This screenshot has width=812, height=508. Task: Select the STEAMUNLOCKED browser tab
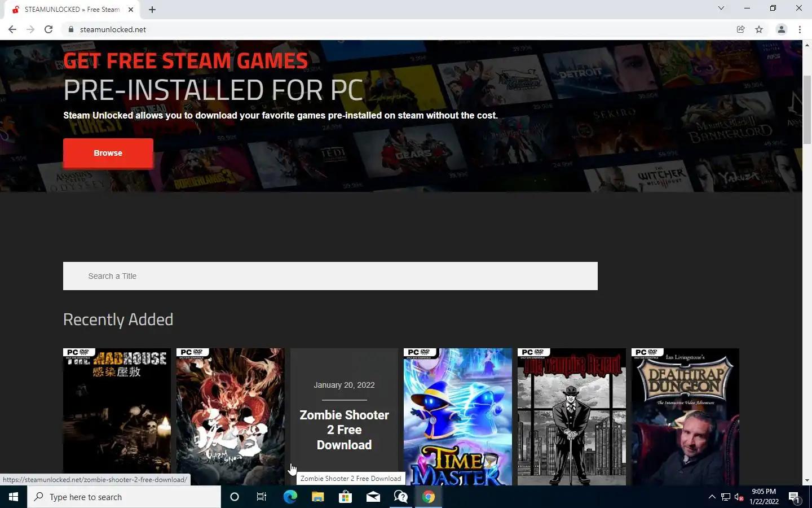point(72,10)
